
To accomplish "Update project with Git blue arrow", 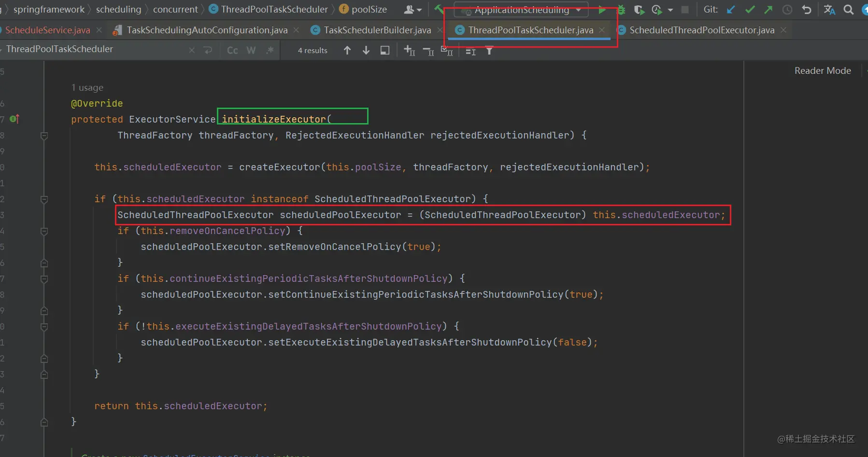I will tap(731, 10).
